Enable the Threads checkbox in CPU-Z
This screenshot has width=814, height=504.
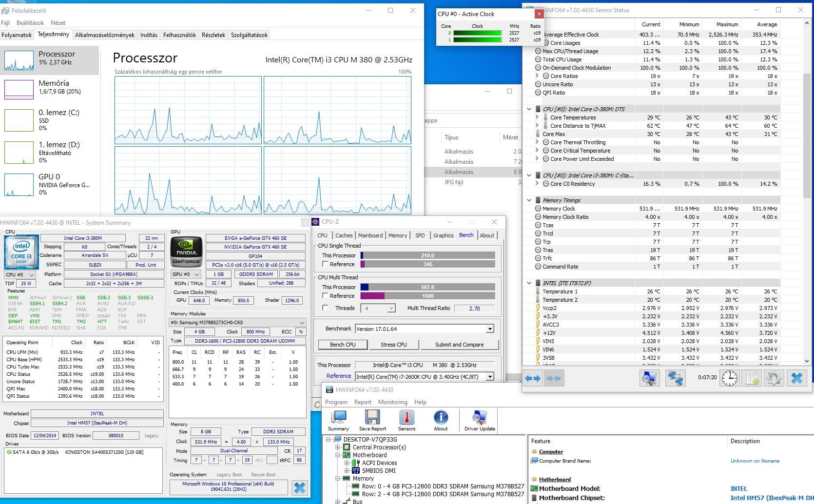(325, 308)
